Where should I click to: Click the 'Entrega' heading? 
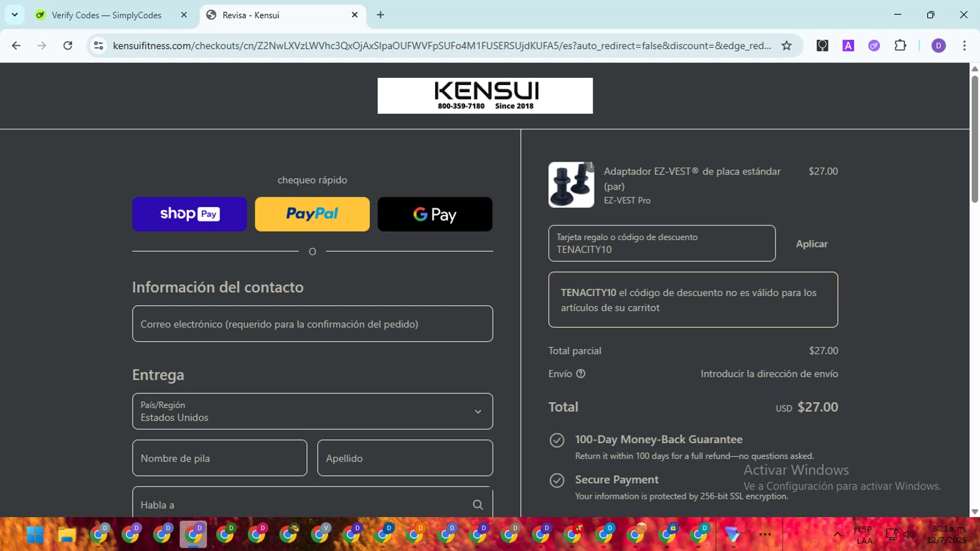point(158,375)
